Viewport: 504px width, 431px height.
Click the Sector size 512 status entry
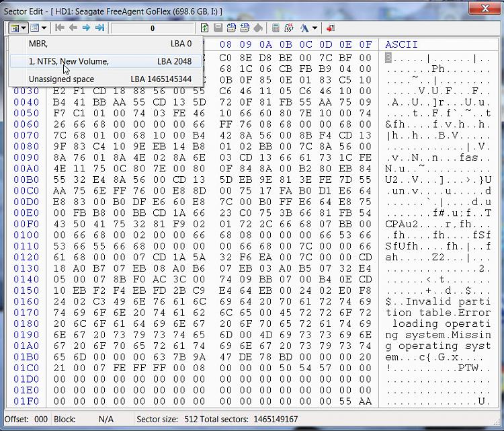coord(167,419)
